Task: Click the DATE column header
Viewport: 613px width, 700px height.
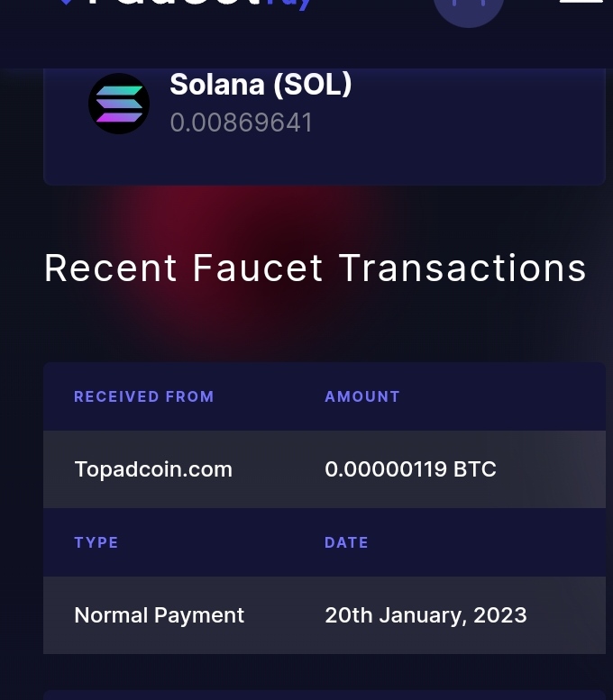Action: 346,542
